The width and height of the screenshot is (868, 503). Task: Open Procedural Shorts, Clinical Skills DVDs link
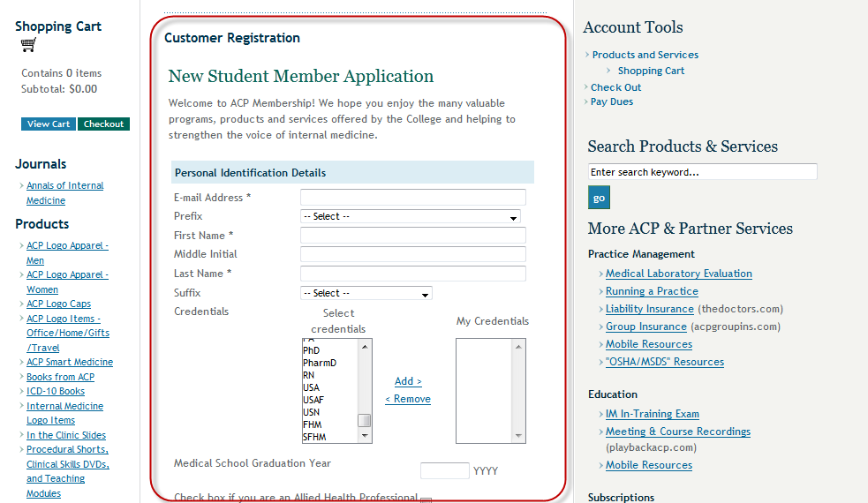point(67,471)
